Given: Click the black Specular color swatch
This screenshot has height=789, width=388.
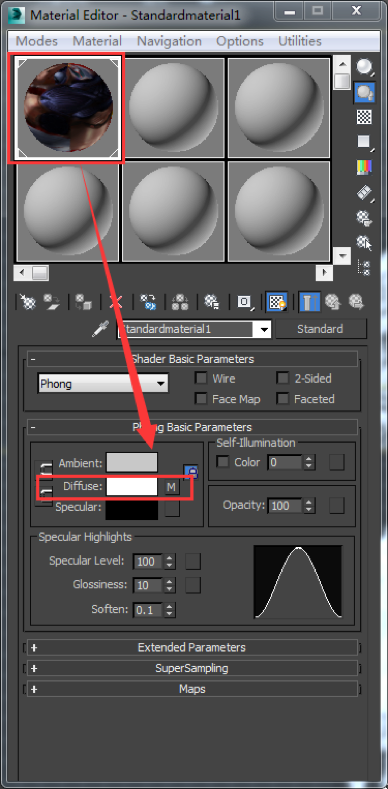Looking at the screenshot, I should [132, 510].
